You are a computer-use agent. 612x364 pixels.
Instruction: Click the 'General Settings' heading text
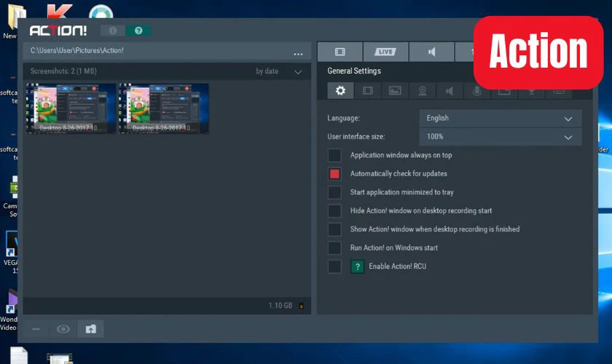(x=354, y=71)
